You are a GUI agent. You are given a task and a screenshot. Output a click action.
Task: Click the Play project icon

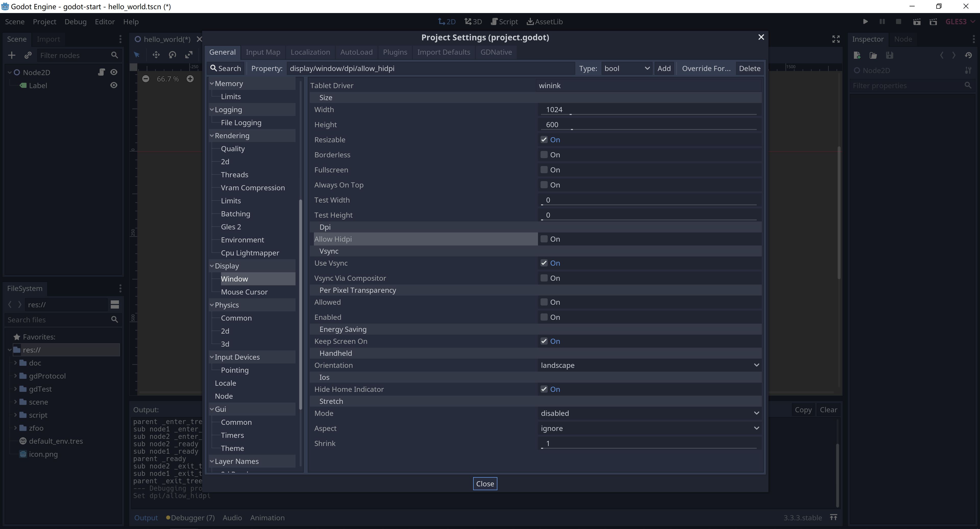865,22
